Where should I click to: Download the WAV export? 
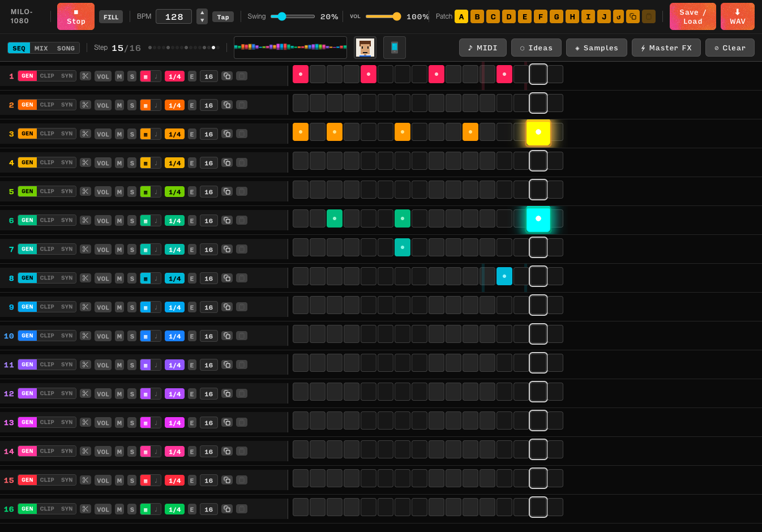tap(737, 16)
